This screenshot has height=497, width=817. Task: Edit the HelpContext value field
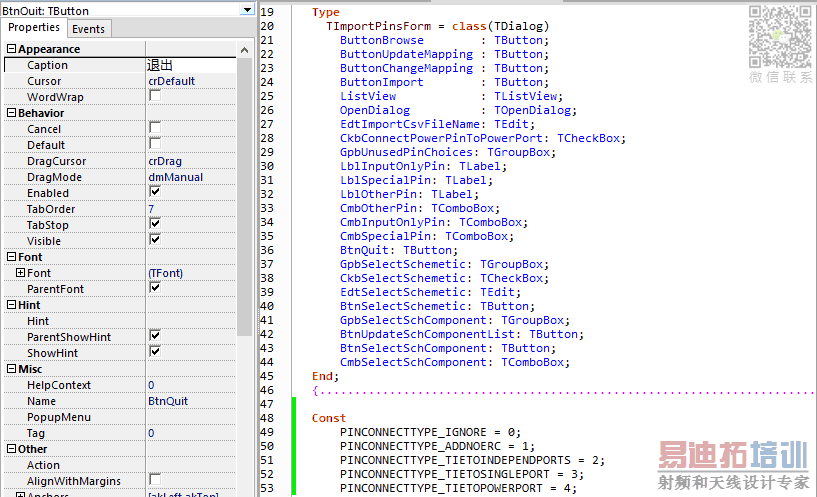point(191,385)
